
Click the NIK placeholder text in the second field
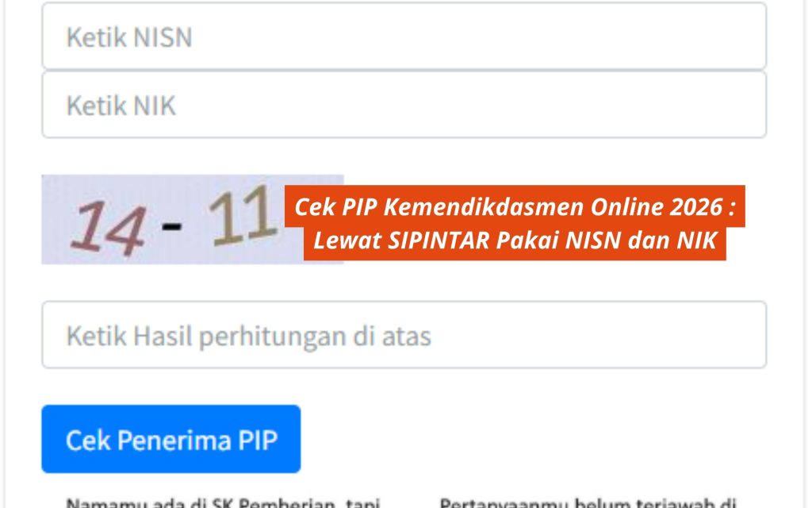click(155, 106)
